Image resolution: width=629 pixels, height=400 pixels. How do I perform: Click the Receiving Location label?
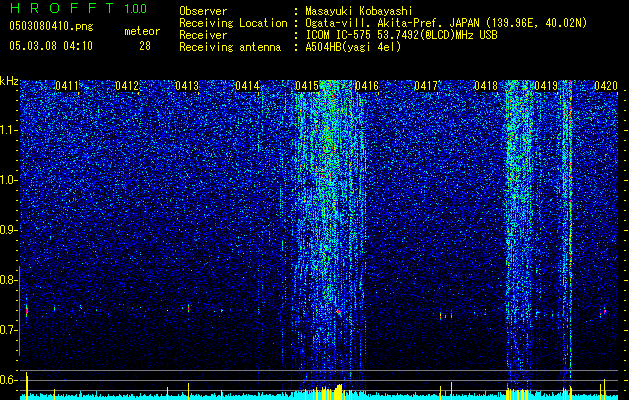coord(233,23)
